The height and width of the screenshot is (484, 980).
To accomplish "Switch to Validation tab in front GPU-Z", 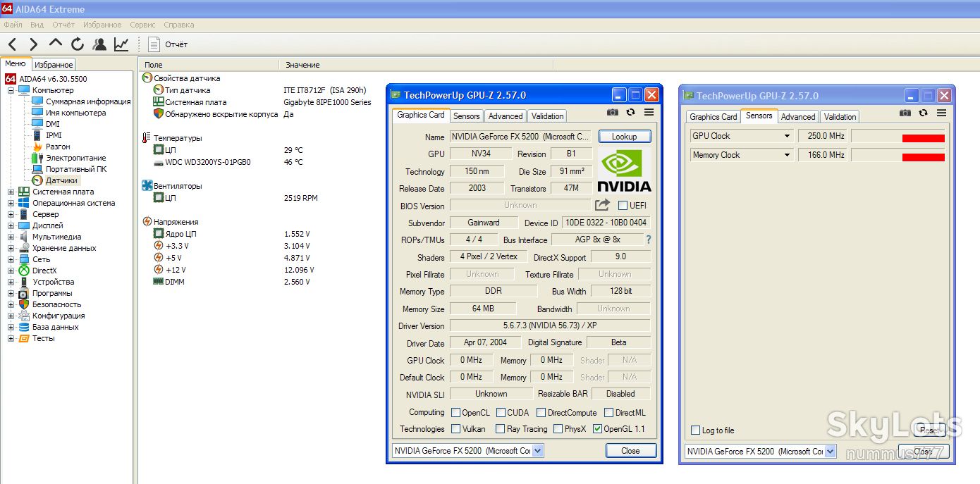I will [x=548, y=116].
